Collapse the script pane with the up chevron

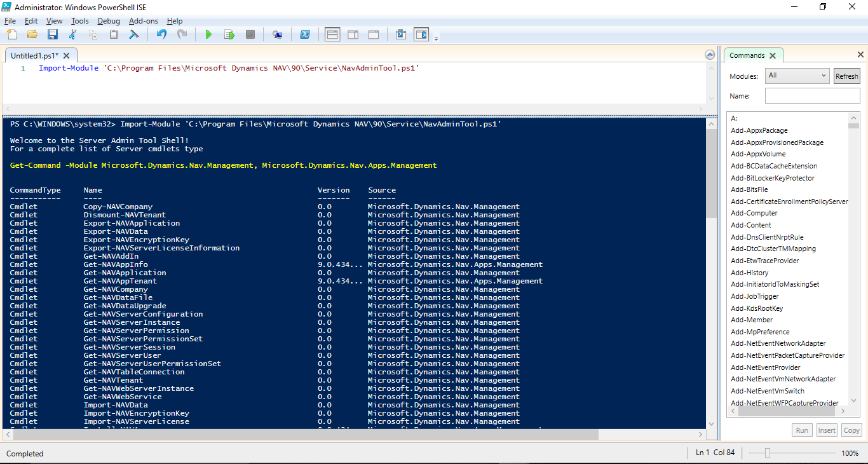[710, 54]
